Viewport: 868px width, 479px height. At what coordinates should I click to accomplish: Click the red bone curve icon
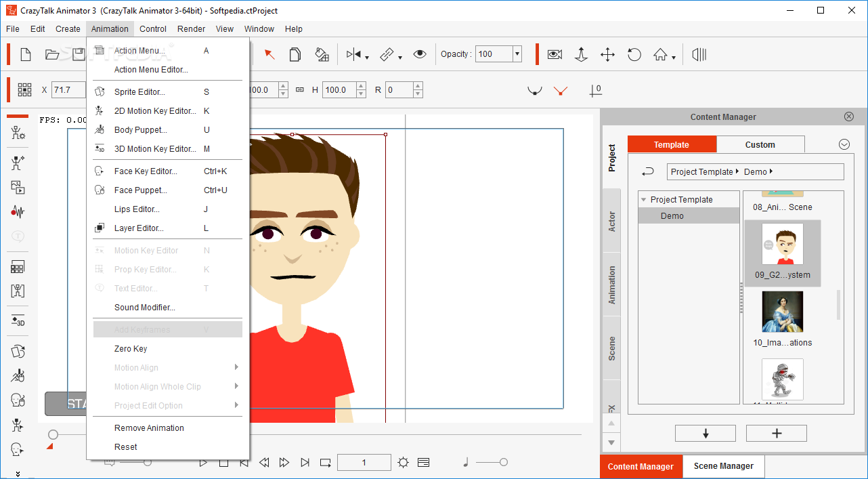(x=560, y=90)
